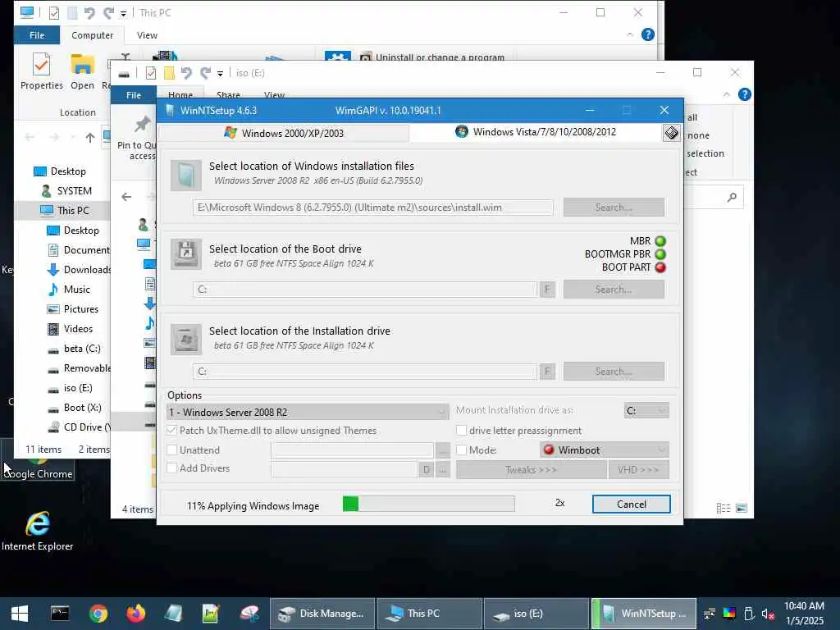Click the 2x text beside progress bar
Viewport: 840px width, 630px height.
click(559, 503)
